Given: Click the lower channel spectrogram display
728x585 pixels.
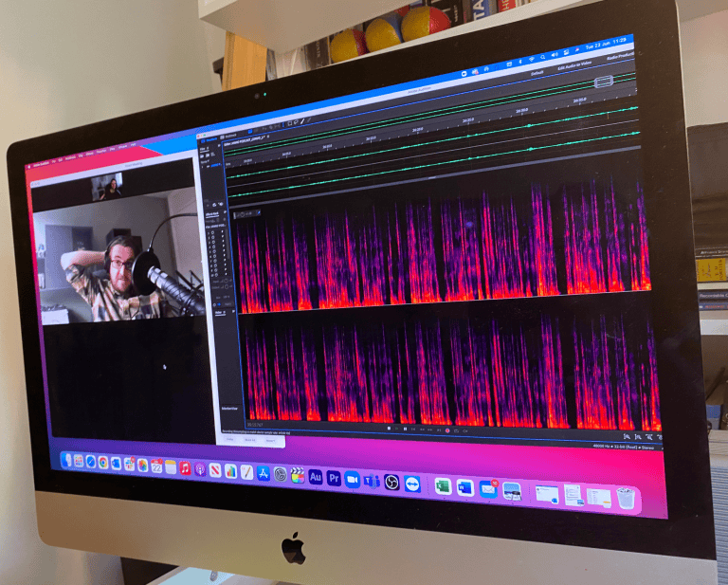Looking at the screenshot, I should click(x=453, y=369).
